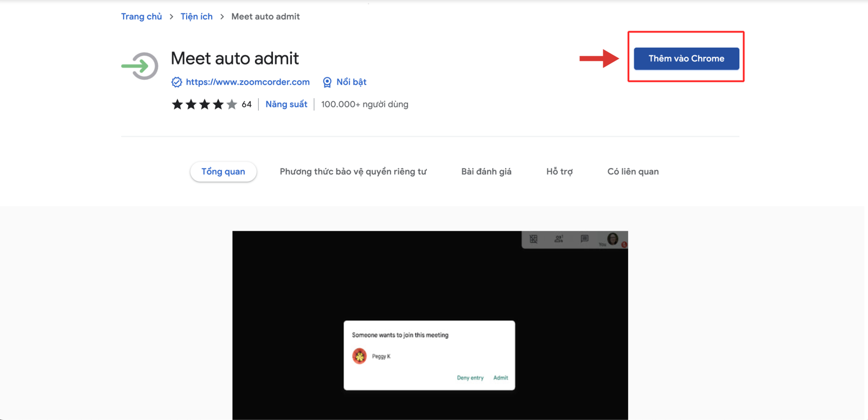Click Deny entry in the preview dialog

tap(470, 378)
